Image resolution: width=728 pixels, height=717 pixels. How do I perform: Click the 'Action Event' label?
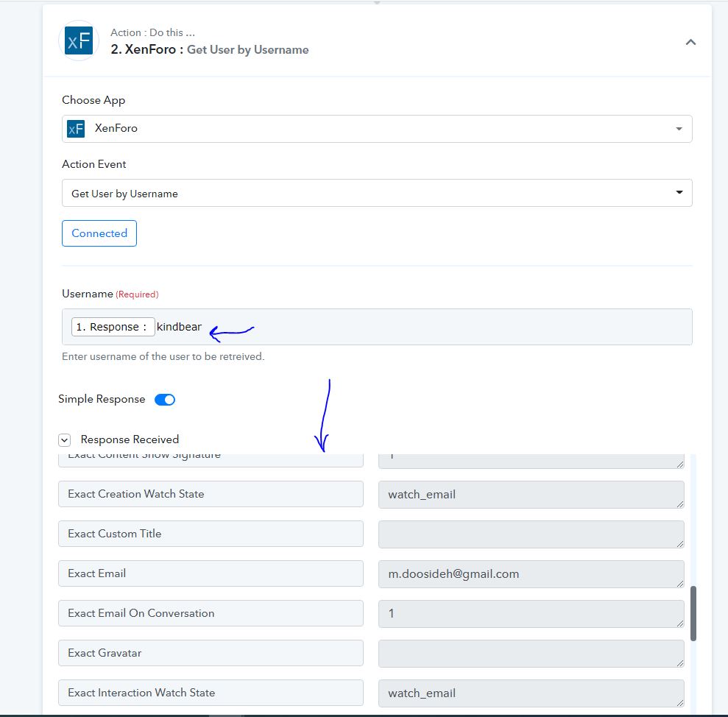[x=93, y=164]
